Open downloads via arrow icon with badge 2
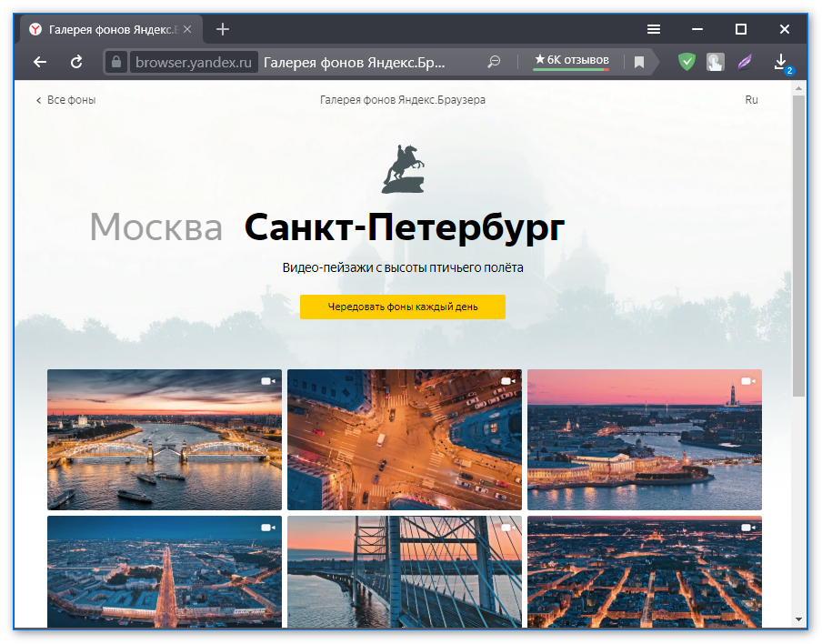The width and height of the screenshot is (822, 644). 780,62
